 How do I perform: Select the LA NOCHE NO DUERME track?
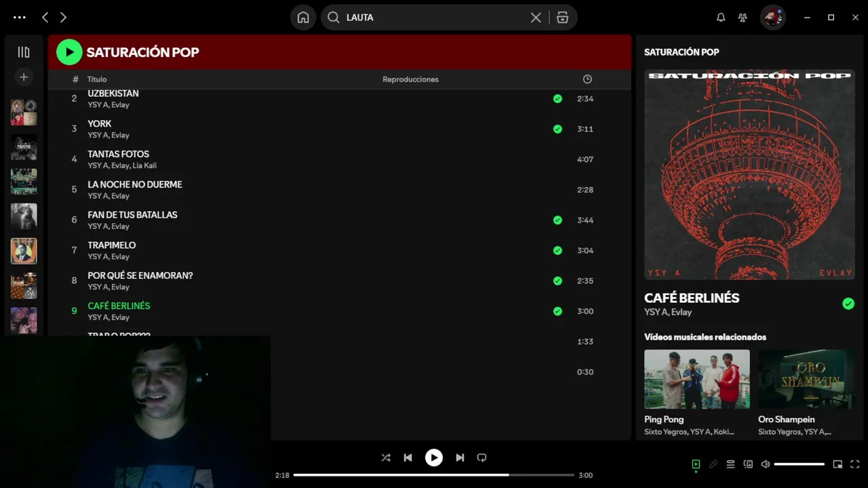tap(135, 184)
